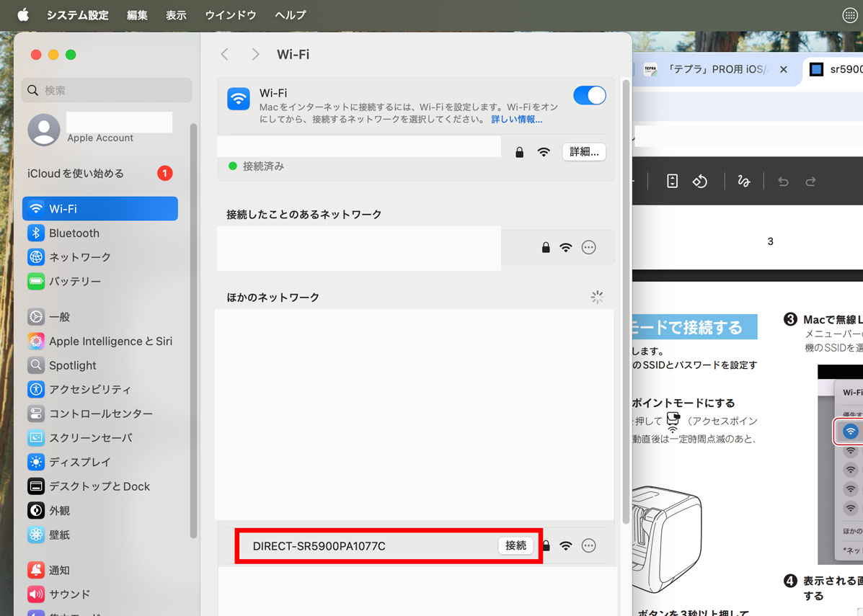The width and height of the screenshot is (863, 616).
Task: Open 壁紙 settings
Action: click(99, 535)
